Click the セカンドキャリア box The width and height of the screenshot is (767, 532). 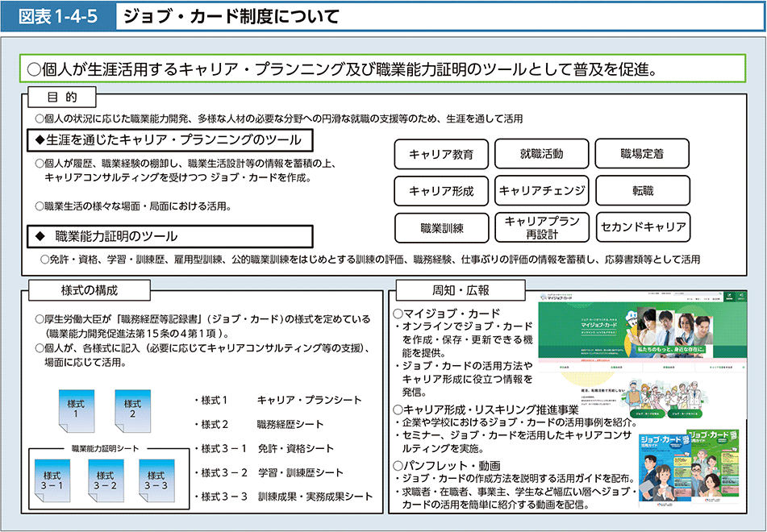642,228
